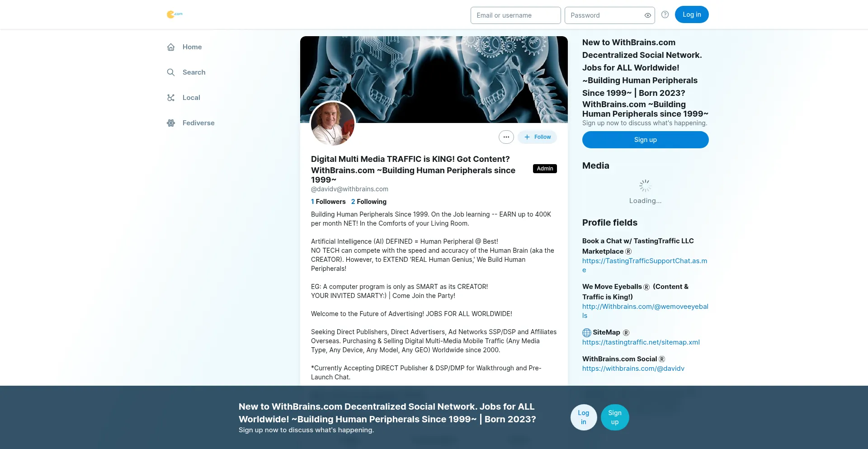Click the Media section heading

click(x=596, y=165)
